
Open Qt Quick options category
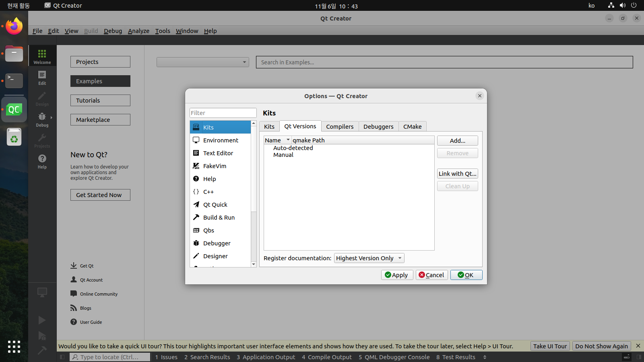pyautogui.click(x=220, y=204)
